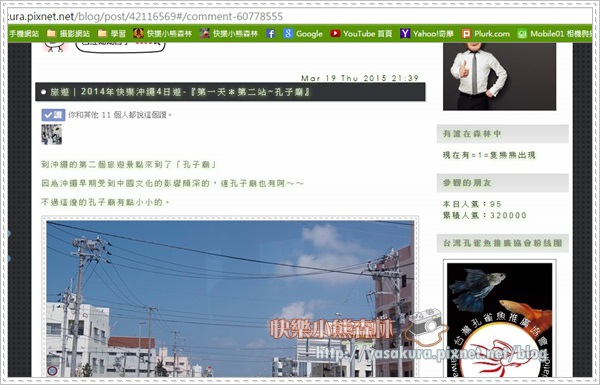Viewport: 600px width, 385px height.
Task: Click the 累積人氣：320000 counter
Action: pos(484,215)
